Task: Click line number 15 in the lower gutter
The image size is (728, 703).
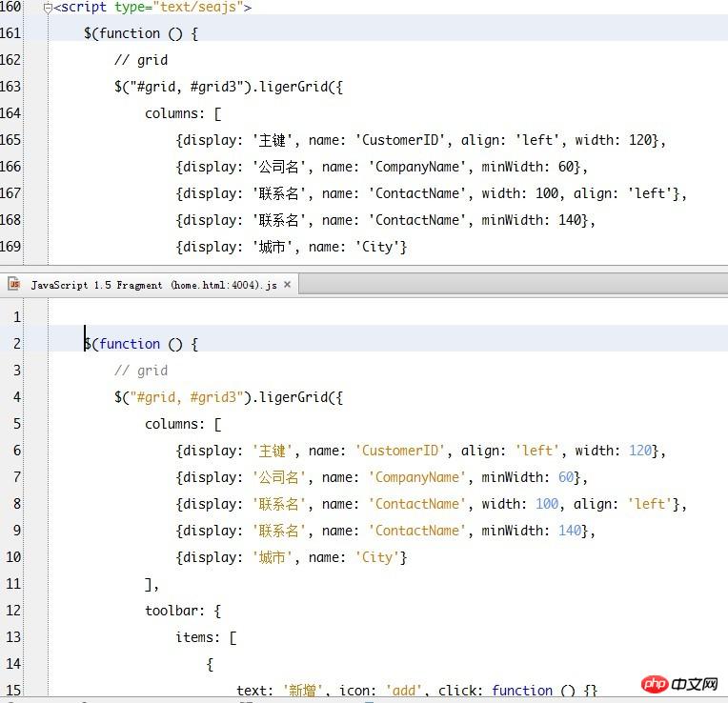Action: (x=13, y=690)
